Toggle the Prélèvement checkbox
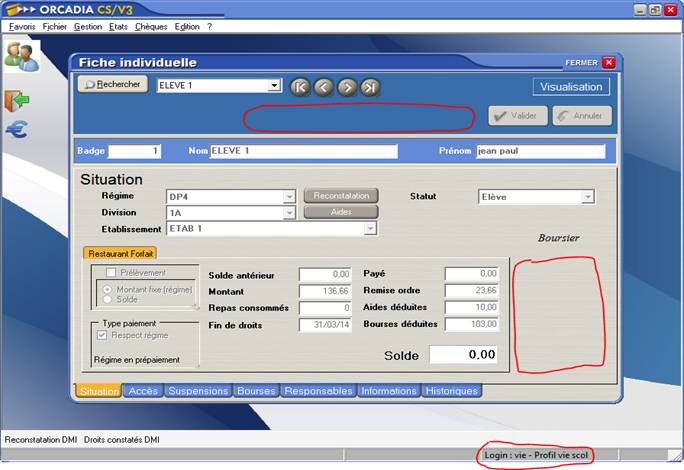684x470 pixels. click(111, 273)
